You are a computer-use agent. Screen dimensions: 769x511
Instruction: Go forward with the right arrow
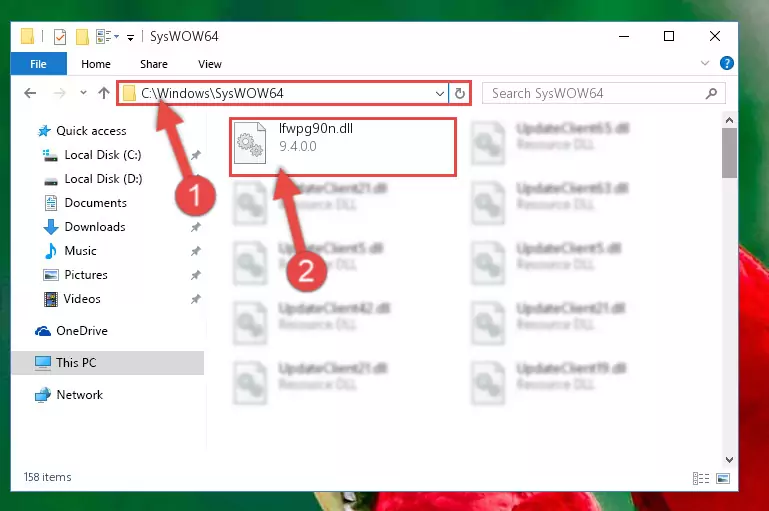point(59,93)
